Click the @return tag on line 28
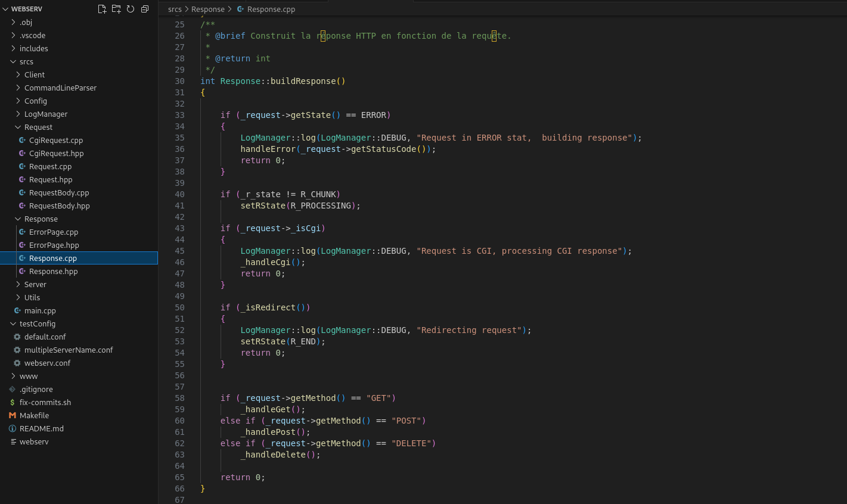This screenshot has width=847, height=504. 232,58
